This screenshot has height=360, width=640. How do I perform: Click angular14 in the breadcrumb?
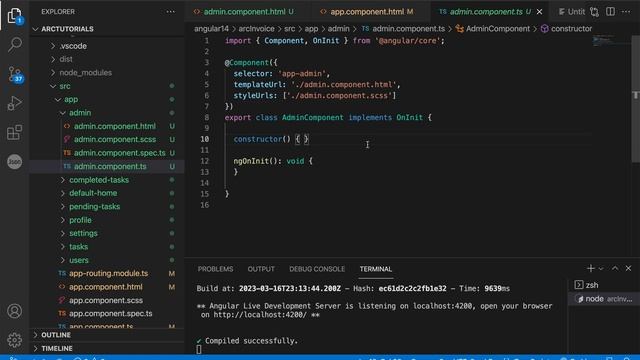point(211,29)
